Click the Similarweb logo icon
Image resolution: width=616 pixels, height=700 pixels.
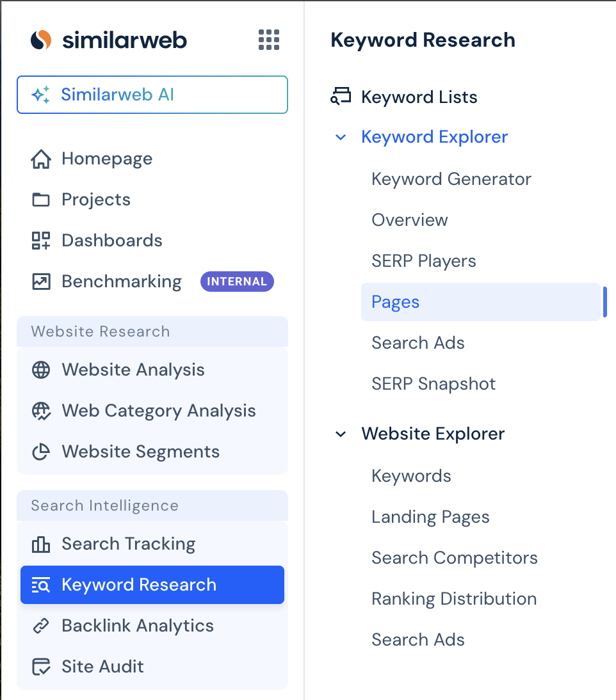click(41, 40)
